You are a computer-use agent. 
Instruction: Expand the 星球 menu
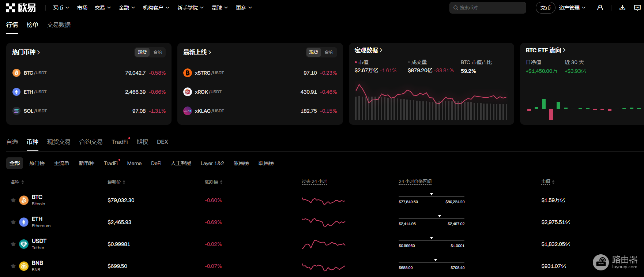[220, 8]
